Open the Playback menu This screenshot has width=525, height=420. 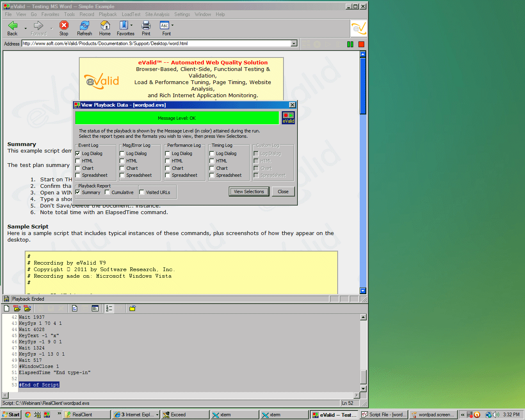(108, 14)
